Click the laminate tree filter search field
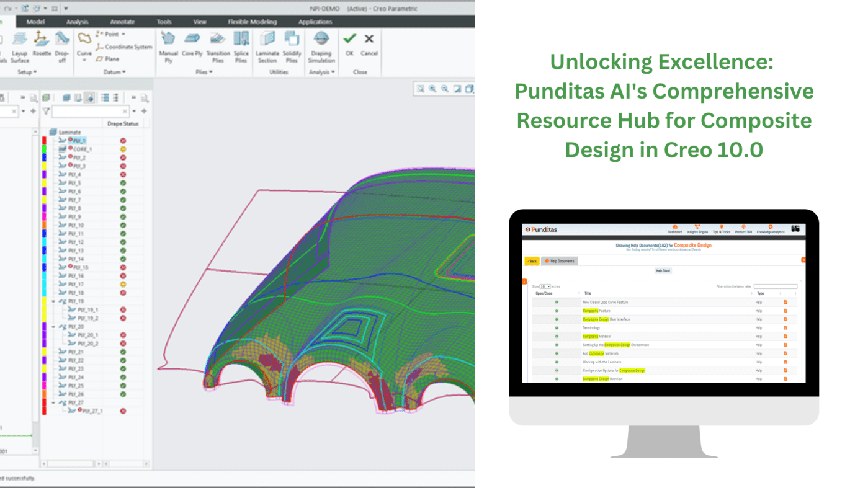 (x=91, y=111)
